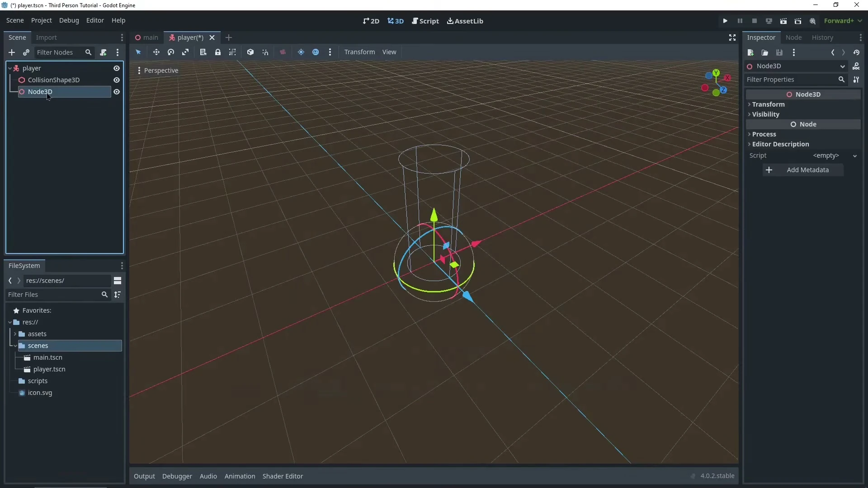
Task: Expand Editor Description section
Action: [803, 144]
